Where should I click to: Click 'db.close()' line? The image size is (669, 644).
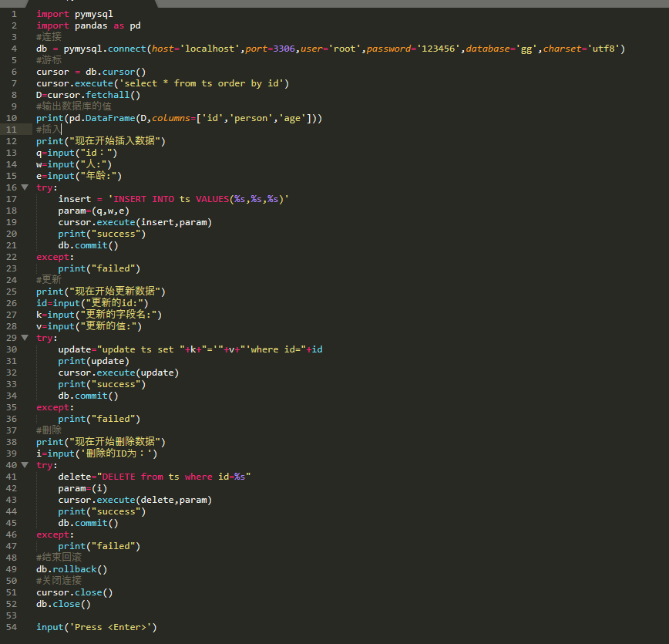tap(63, 604)
